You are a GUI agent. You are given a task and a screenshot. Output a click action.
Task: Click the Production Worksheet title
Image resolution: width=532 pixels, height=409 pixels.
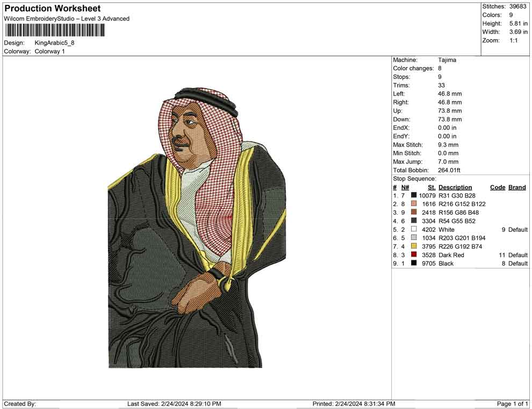click(x=53, y=9)
